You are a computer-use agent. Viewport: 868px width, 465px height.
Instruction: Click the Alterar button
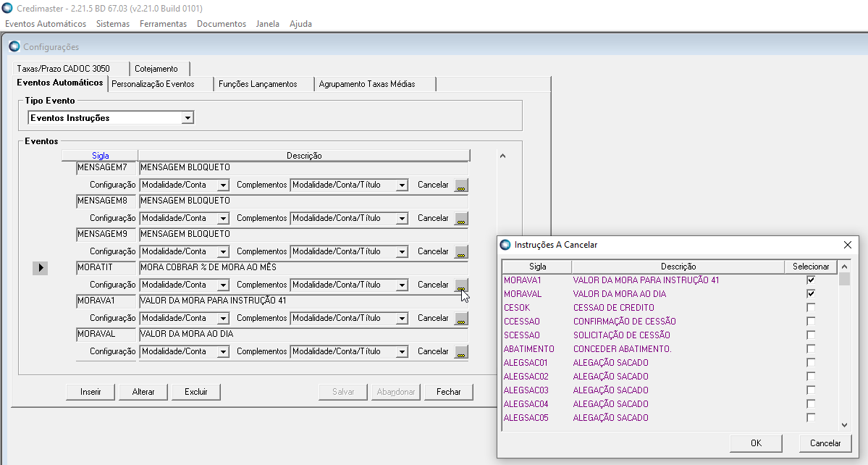point(143,392)
